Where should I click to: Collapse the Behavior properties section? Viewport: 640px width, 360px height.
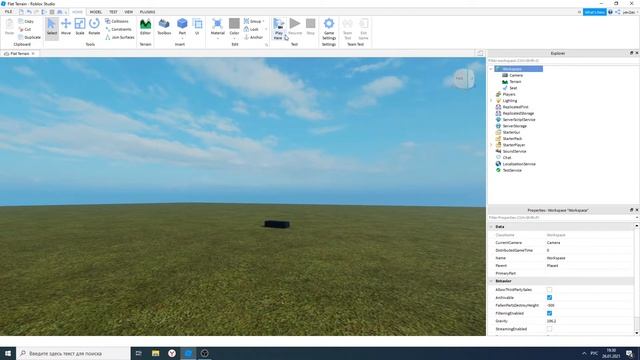tap(491, 281)
